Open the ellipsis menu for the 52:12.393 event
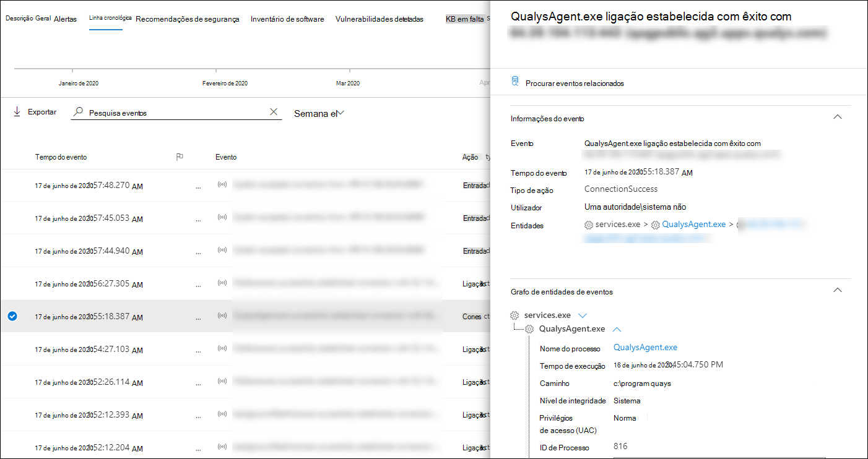 [x=198, y=416]
